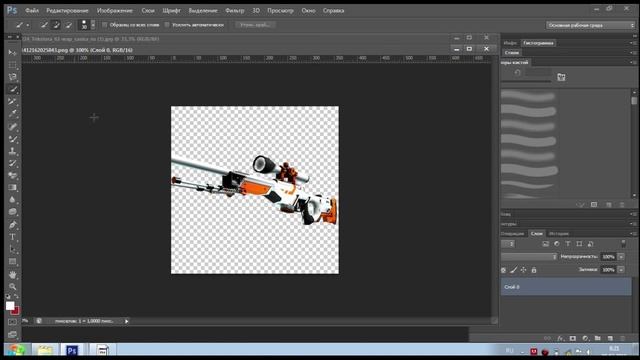Select the Rectangular Marquee tool
Screen dimensions: 640x360
[13, 64]
